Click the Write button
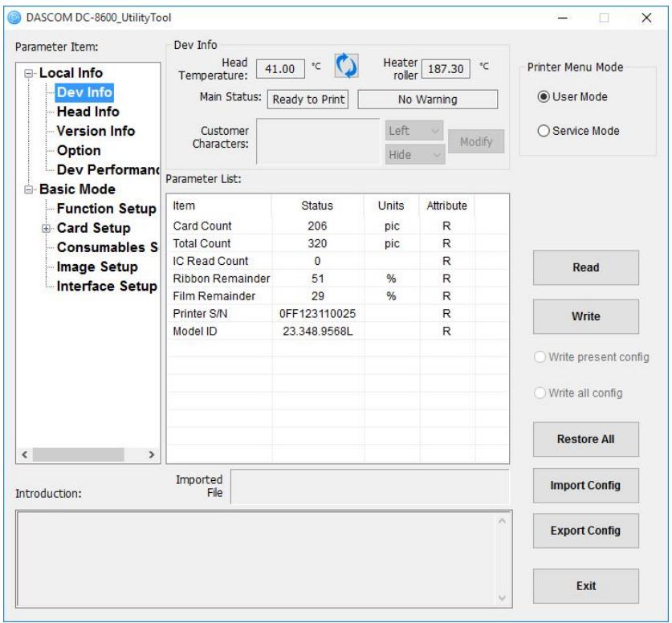Screen dimensions: 672x623 [586, 316]
